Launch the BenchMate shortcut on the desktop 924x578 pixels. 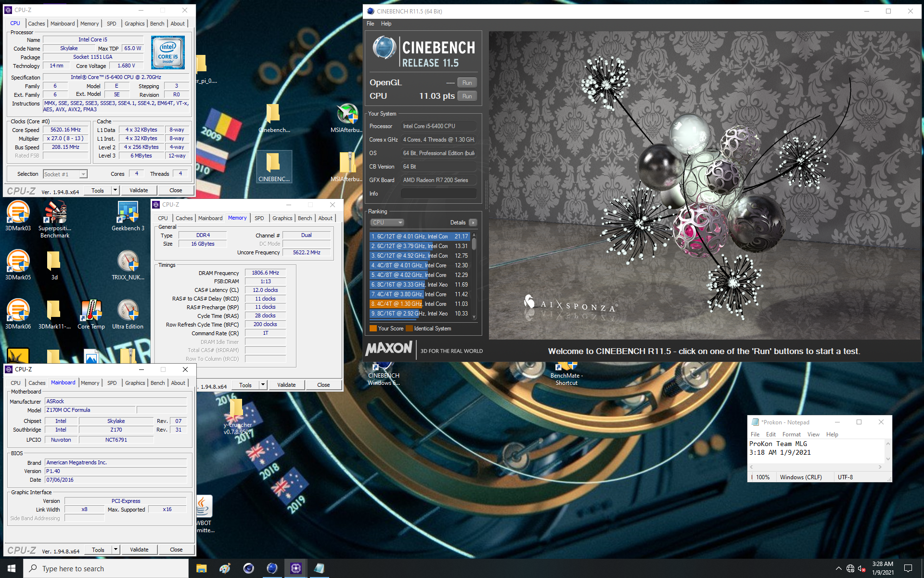[x=566, y=374]
